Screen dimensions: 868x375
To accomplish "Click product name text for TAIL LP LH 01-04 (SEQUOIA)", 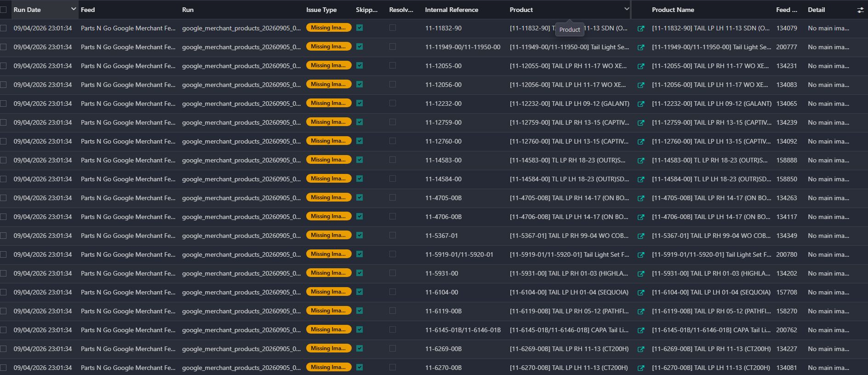I will tap(711, 292).
